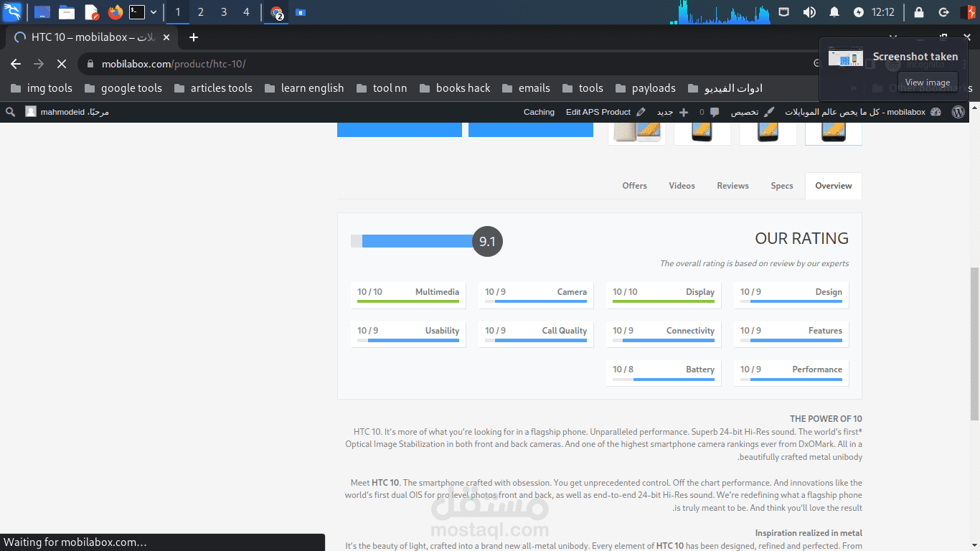Open the notifications bell icon
Image resolution: width=980 pixels, height=551 pixels.
834,12
